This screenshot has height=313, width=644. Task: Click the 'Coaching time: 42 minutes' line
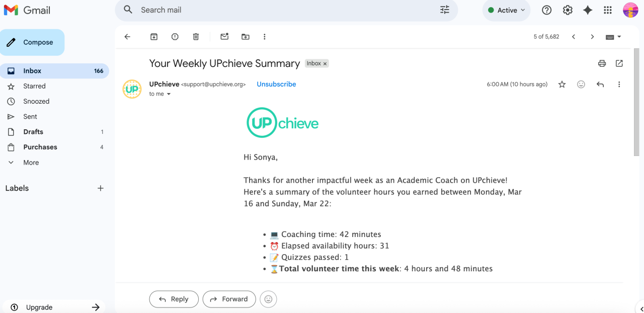pos(326,234)
